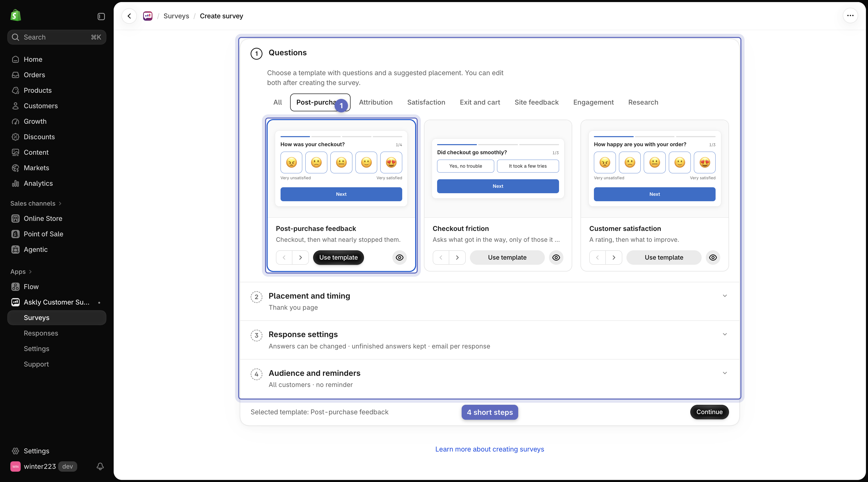Viewport: 868px width, 482px height.
Task: Select the heart-eyes emoji in checkout question
Action: tap(391, 162)
